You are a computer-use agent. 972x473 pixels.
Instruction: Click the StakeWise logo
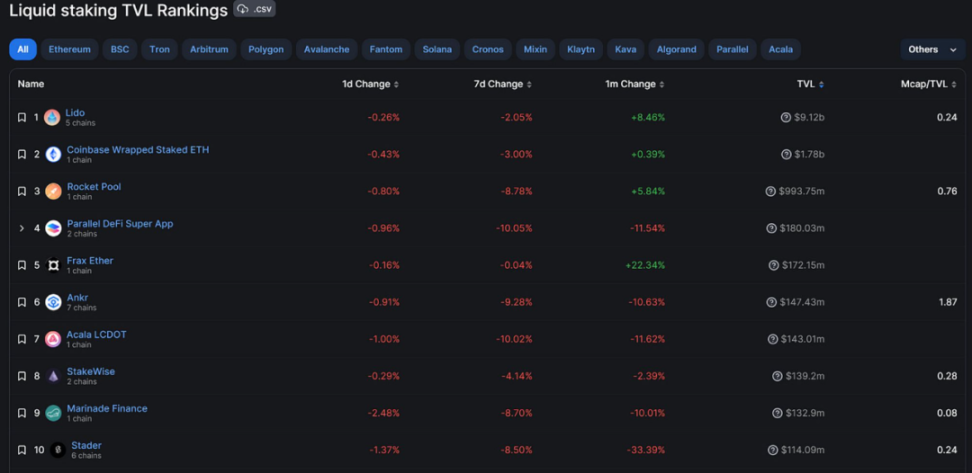pyautogui.click(x=53, y=376)
